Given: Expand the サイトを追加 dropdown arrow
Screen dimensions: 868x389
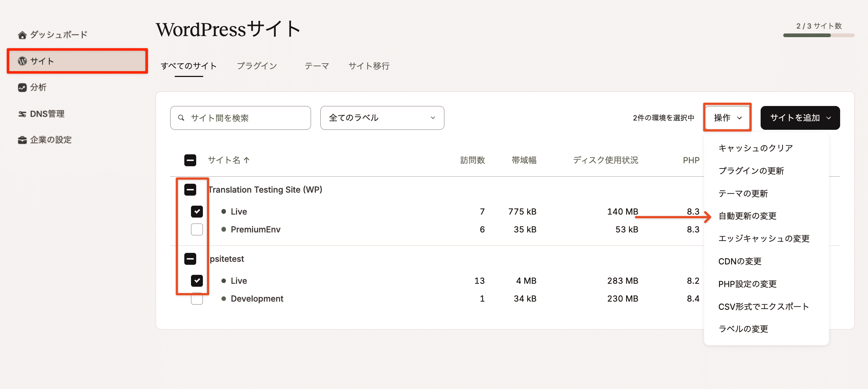Looking at the screenshot, I should (829, 118).
